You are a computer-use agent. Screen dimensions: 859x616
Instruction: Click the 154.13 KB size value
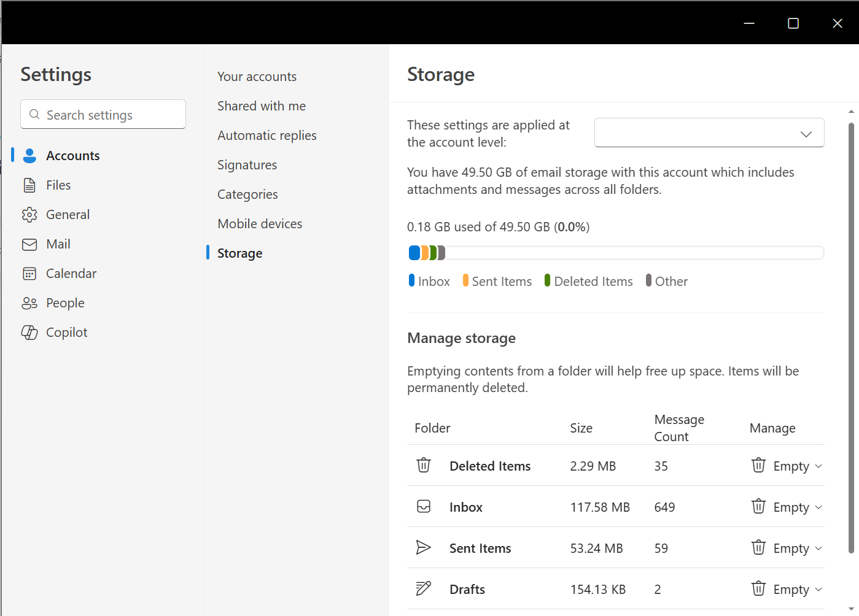point(597,590)
